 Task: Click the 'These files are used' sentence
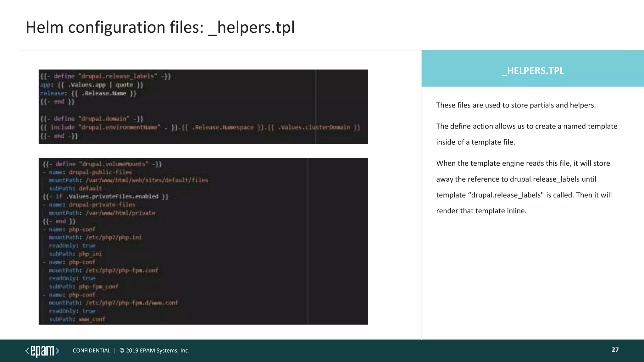(x=516, y=105)
